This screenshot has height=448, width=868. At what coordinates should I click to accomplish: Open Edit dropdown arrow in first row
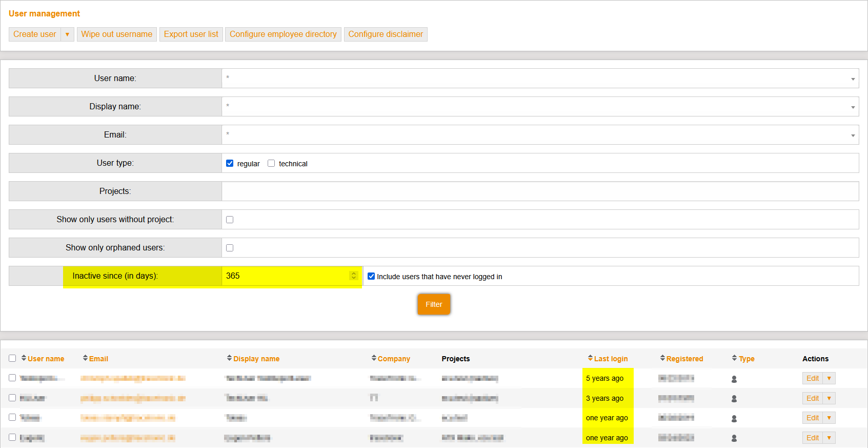coord(829,378)
